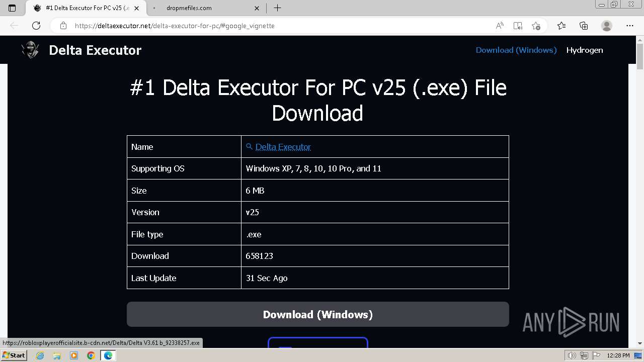Close the dropmefiles.com tab
Screen dimensions: 644x362
point(257,8)
